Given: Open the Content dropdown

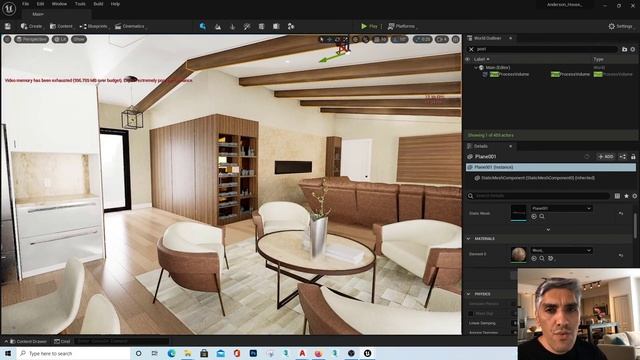Looking at the screenshot, I should click(x=61, y=26).
